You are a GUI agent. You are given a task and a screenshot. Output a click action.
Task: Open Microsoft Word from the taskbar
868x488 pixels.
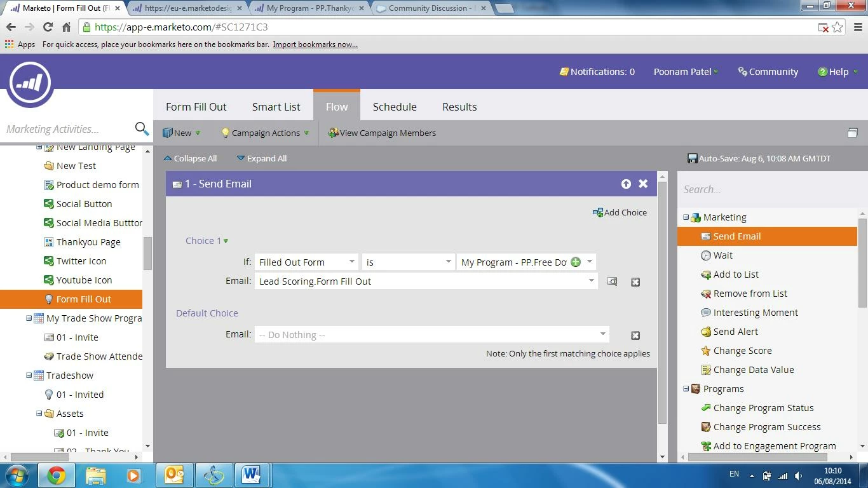click(251, 475)
